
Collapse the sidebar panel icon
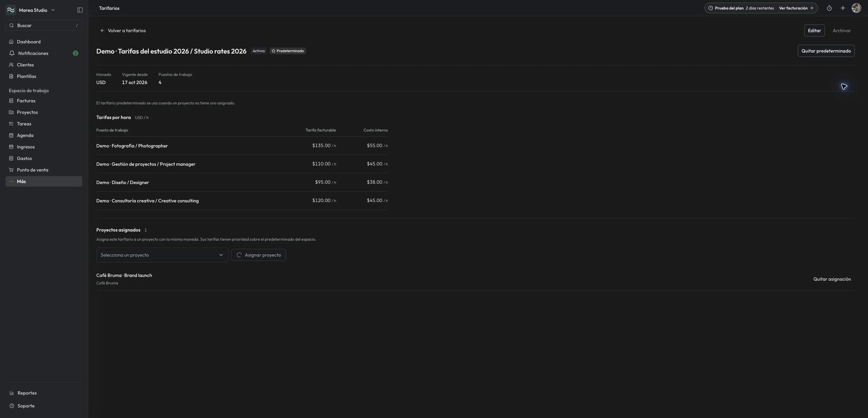pos(80,10)
